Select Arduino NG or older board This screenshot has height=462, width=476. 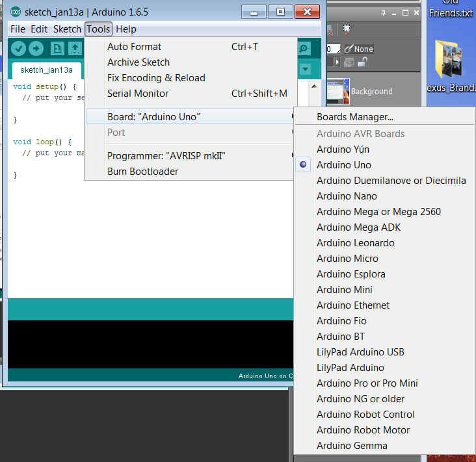(384, 399)
